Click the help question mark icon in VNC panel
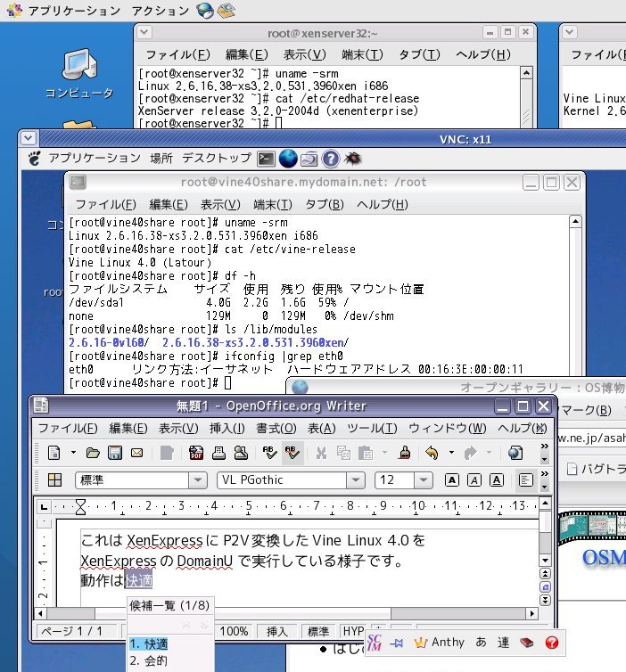The width and height of the screenshot is (626, 672). (330, 159)
